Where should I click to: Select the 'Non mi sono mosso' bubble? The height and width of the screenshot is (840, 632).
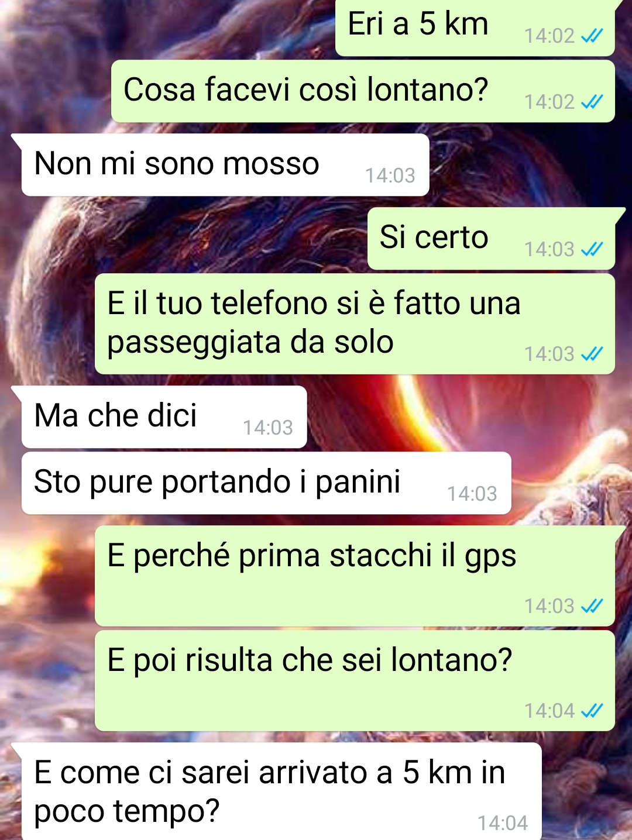[225, 165]
